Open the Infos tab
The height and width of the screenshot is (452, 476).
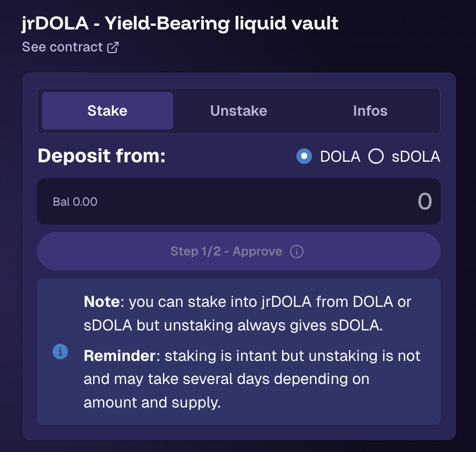370,111
